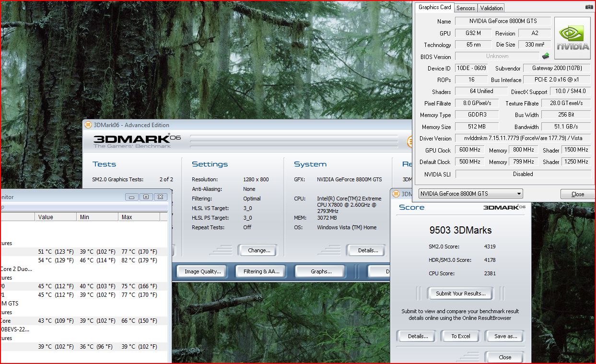Click the Texture Fillrate 28.0 GTexel/s field

click(x=566, y=103)
